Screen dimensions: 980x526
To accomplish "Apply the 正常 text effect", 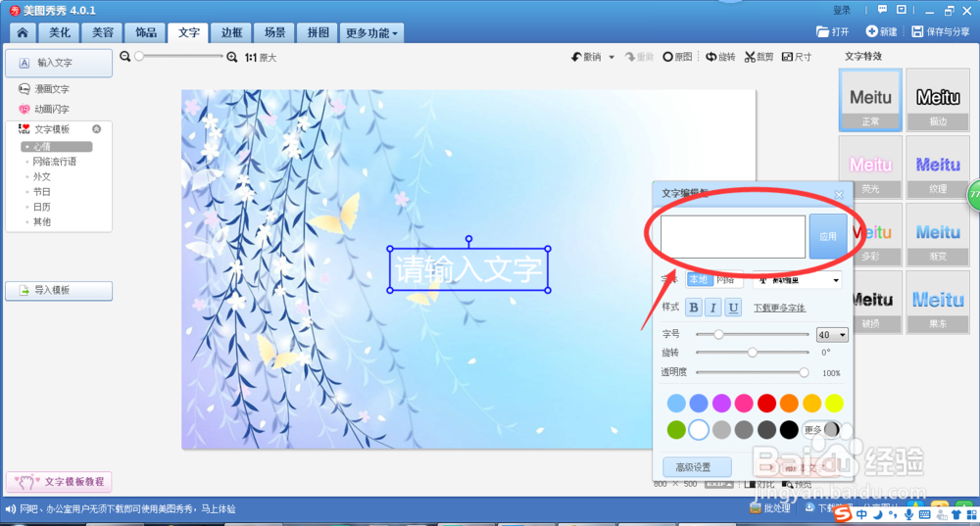I will tap(870, 100).
